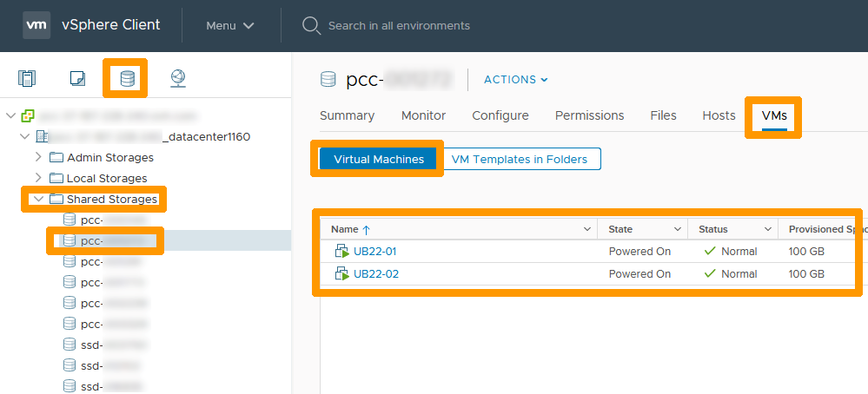Expand the Admin Storages folder
Image resolution: width=868 pixels, height=394 pixels.
[x=38, y=157]
